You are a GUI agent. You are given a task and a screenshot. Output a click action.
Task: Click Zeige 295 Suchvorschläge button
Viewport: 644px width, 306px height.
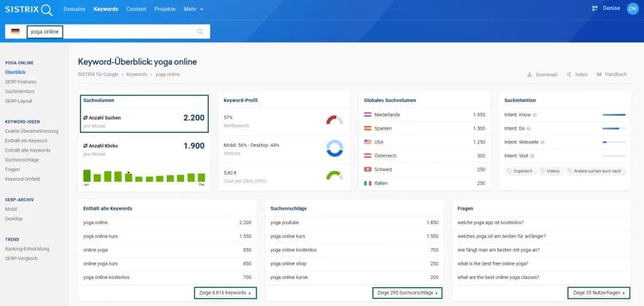[x=407, y=293]
